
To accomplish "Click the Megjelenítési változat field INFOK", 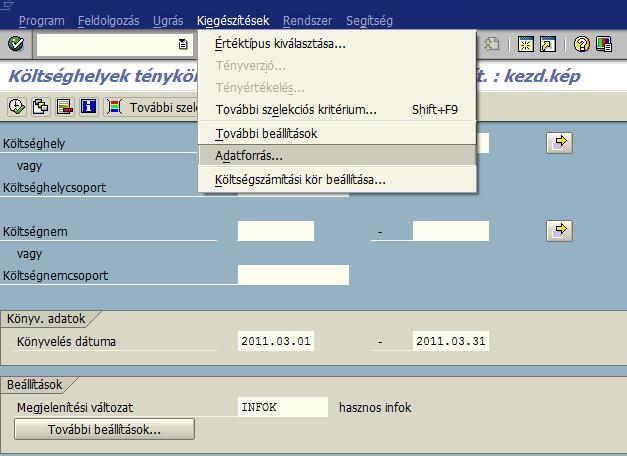I will coord(283,407).
